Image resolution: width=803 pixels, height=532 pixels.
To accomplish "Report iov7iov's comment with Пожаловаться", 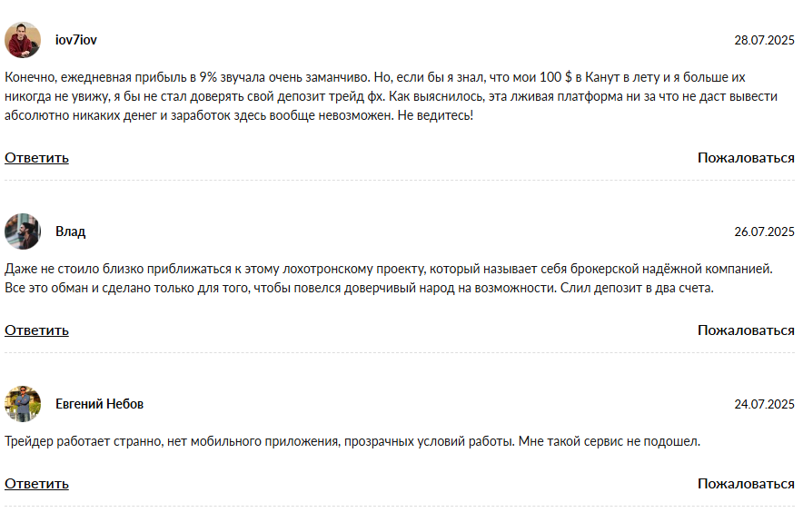I will [x=746, y=158].
